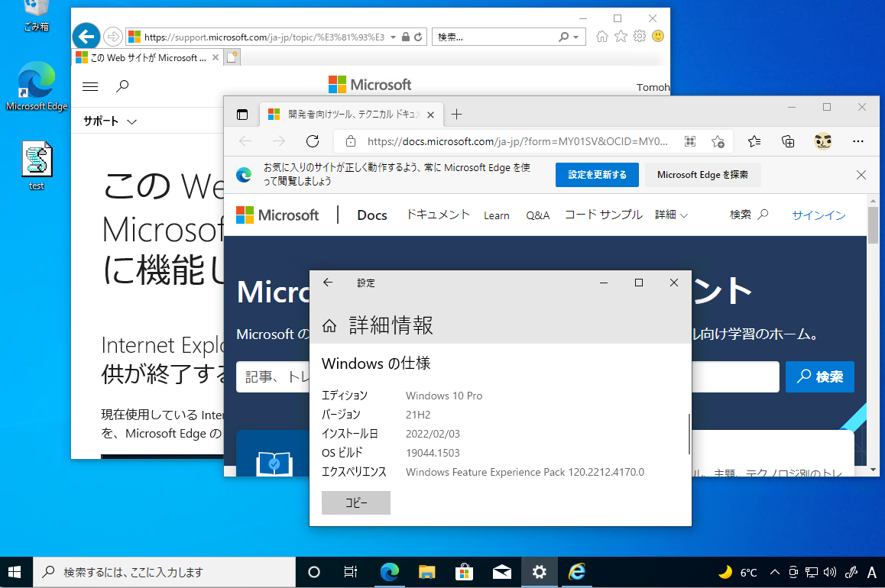Click the サインイン link in Docs
Screen dimensions: 885x588
click(819, 215)
